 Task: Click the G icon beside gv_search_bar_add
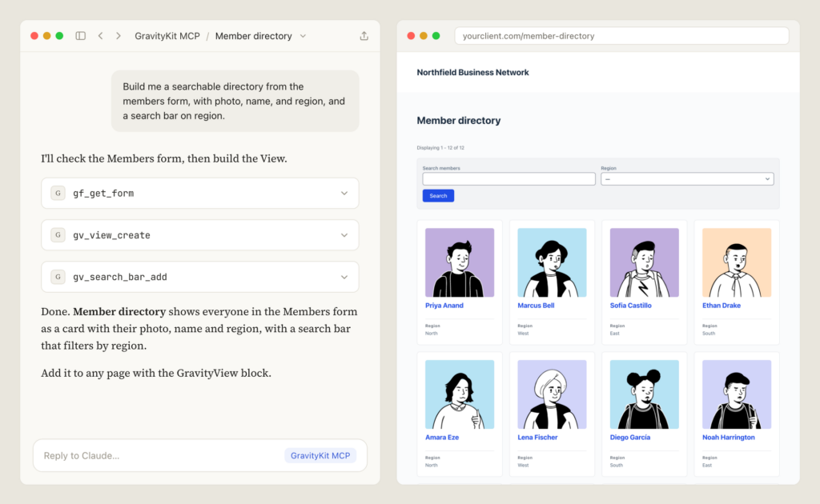click(58, 277)
